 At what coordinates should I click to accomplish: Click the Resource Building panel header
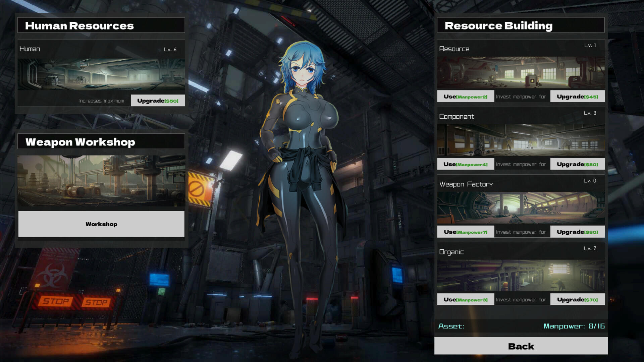click(x=521, y=25)
